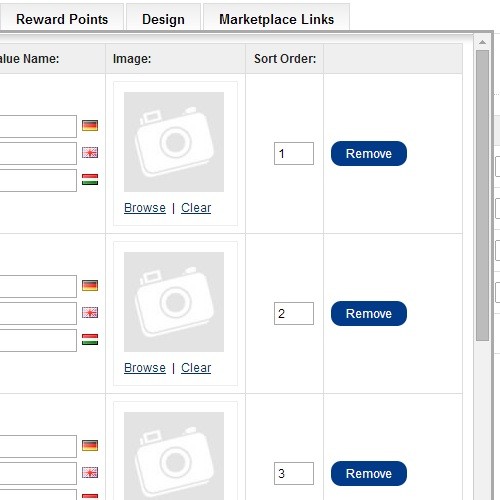This screenshot has height=500, width=500.
Task: Click the scrollbar up arrow
Action: click(x=482, y=42)
